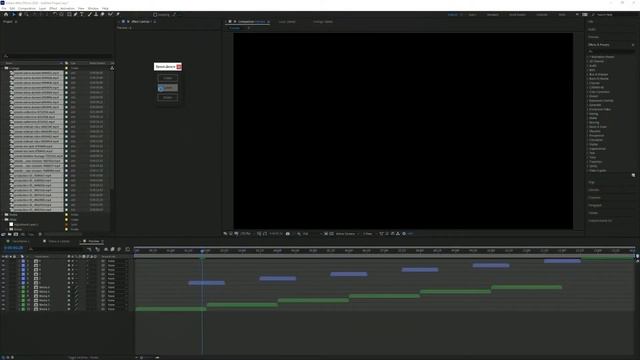This screenshot has width=640, height=360.
Task: Open the viewer magnification dropdown
Action: [x=246, y=234]
